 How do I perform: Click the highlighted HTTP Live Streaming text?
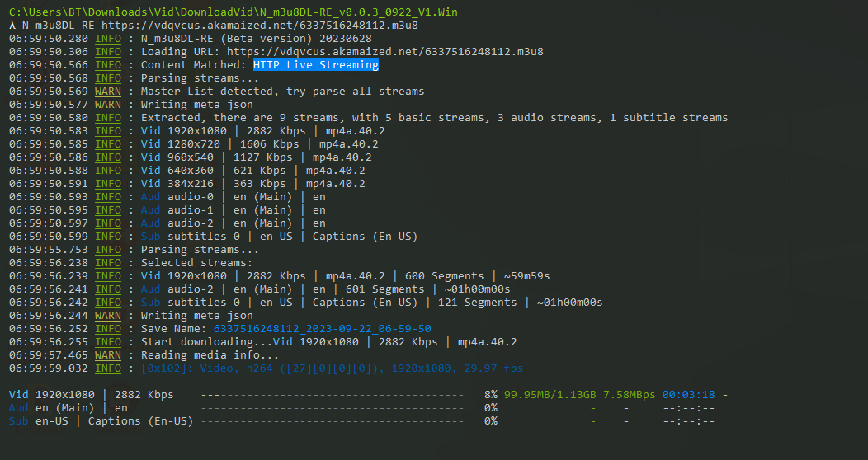(x=315, y=64)
